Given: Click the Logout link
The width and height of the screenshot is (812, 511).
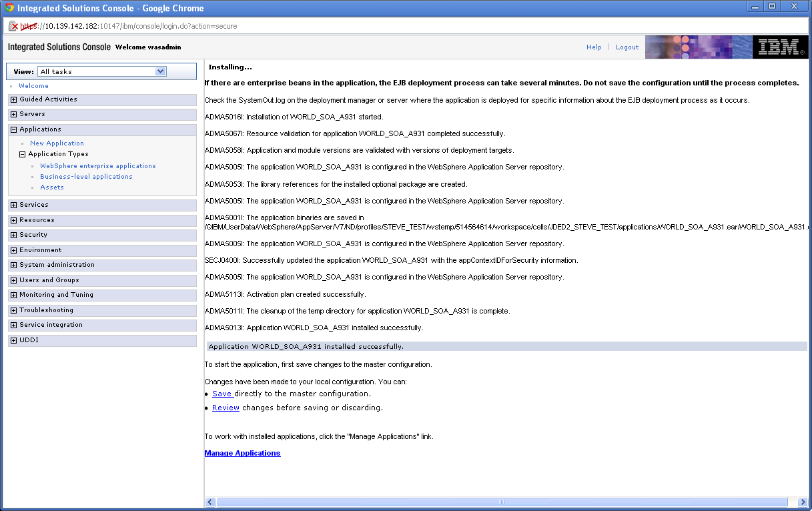Looking at the screenshot, I should 627,47.
